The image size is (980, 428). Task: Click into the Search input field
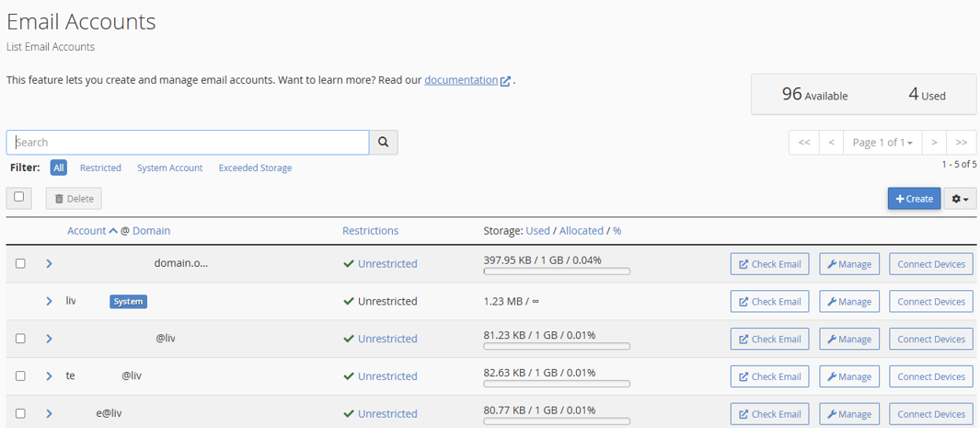(189, 143)
